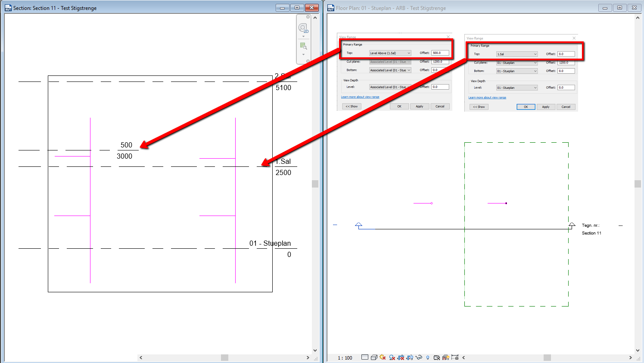Enable Reveal Hidden Elements lightbulb
This screenshot has width=644, height=363.
[x=428, y=357]
